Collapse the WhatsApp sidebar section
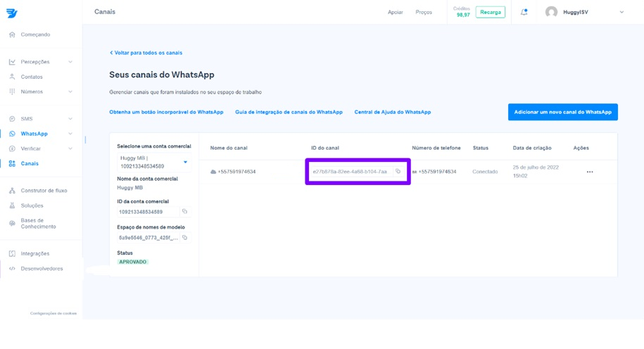 (x=70, y=134)
